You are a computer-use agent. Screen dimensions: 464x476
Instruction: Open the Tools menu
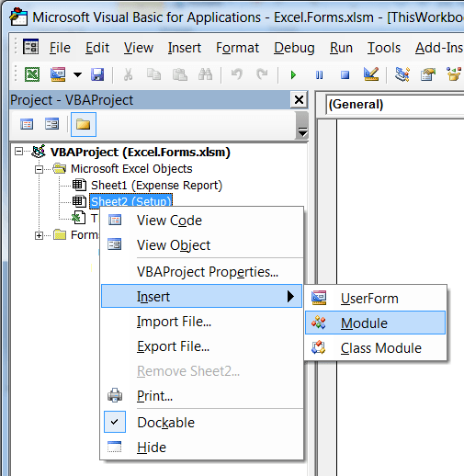[384, 48]
